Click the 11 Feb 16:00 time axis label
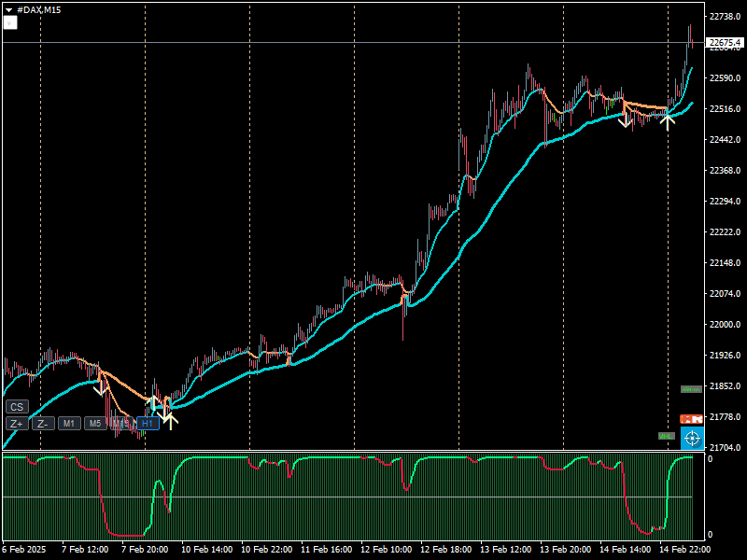 326,550
